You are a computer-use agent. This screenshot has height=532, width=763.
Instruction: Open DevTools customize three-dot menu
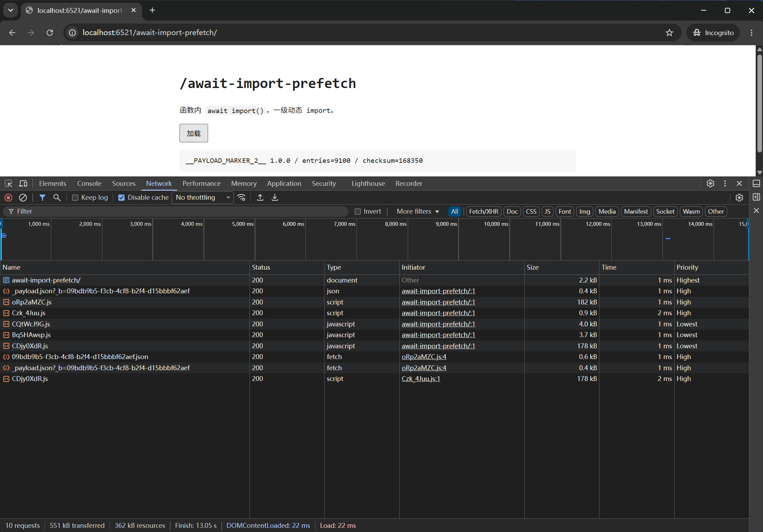point(725,183)
